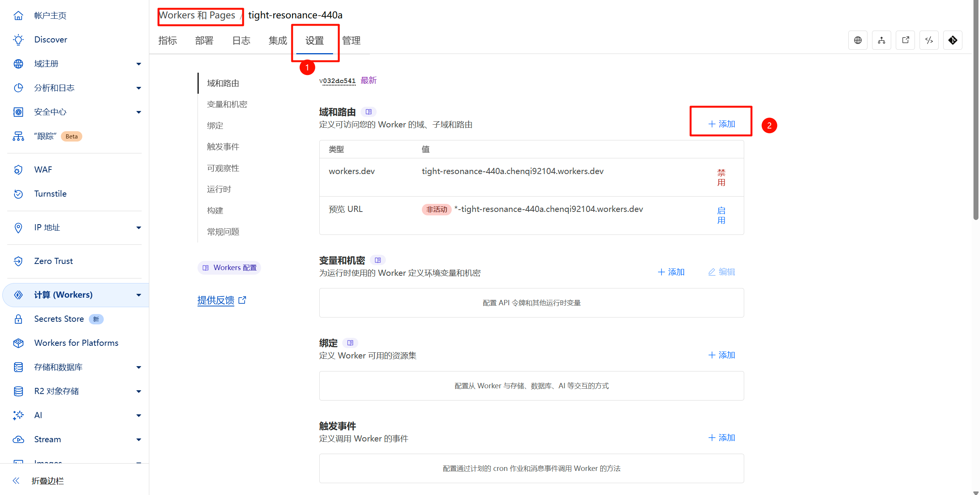
Task: Click the R2 对象存储 icon
Action: pos(18,391)
